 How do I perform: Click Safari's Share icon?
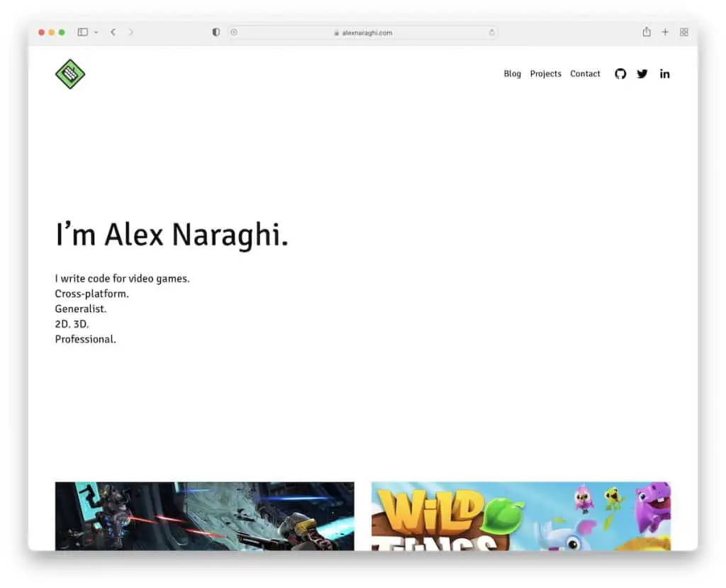click(x=647, y=32)
